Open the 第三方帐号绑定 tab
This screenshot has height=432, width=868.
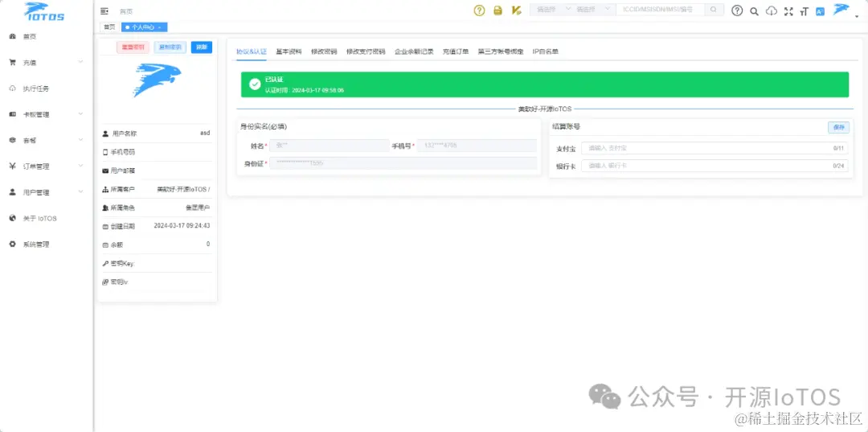click(501, 51)
